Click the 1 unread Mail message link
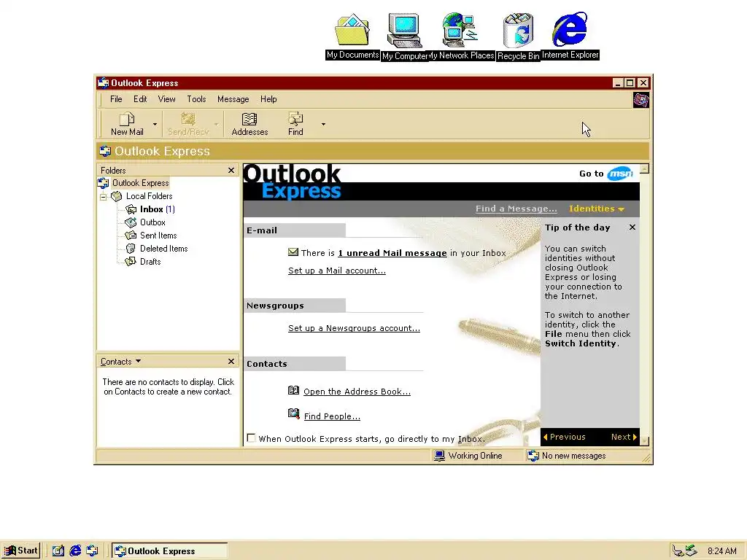 392,253
